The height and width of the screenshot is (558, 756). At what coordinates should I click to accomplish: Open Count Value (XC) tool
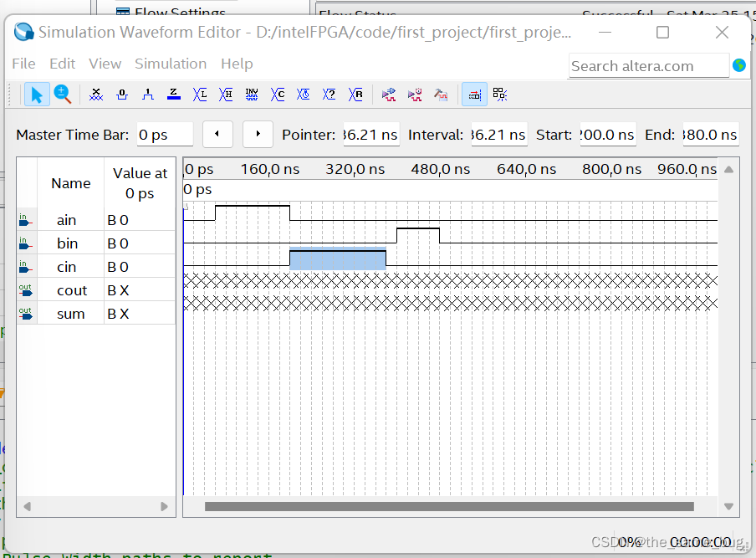pyautogui.click(x=278, y=95)
